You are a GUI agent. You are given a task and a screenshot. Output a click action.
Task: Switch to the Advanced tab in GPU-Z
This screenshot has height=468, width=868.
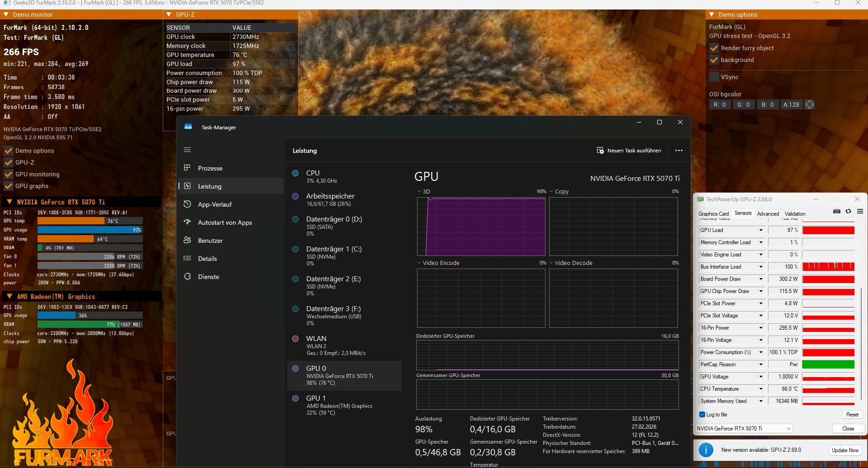[768, 213]
